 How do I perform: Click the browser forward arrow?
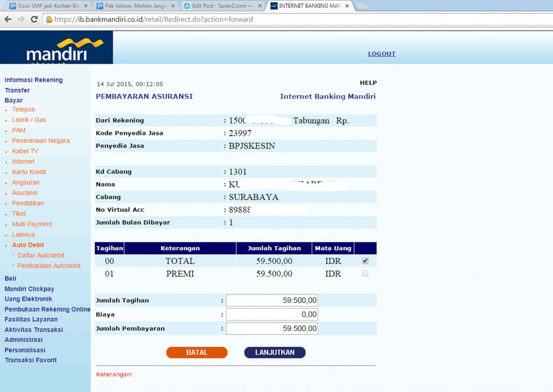tap(21, 19)
